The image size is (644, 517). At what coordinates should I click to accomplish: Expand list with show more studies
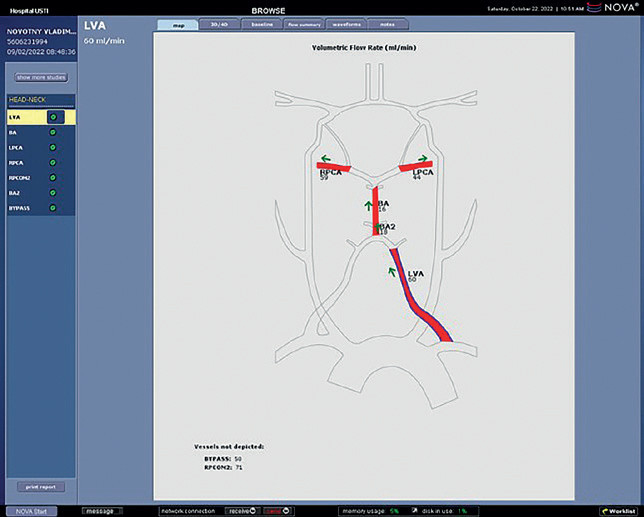41,77
